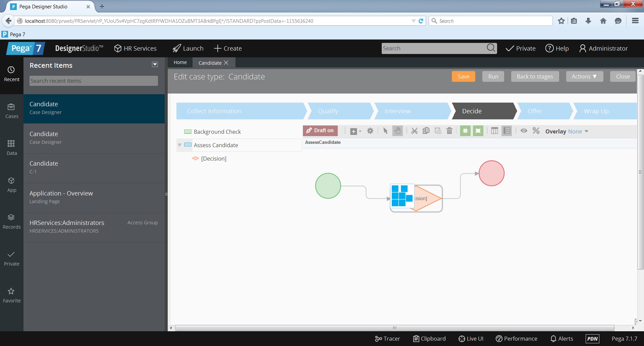The width and height of the screenshot is (644, 346).
Task: Open the Records explorer in sidebar
Action: pyautogui.click(x=11, y=222)
